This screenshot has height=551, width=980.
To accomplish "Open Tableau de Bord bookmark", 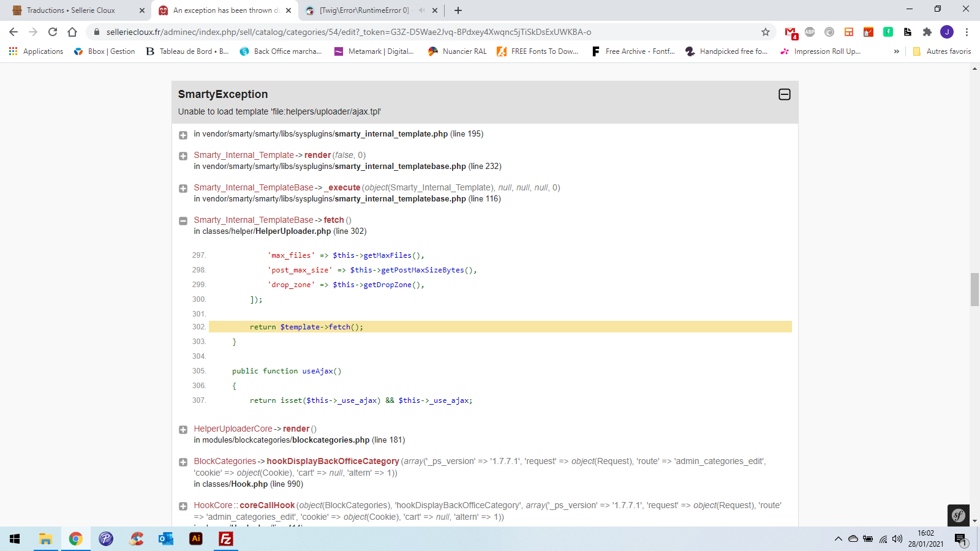I will [187, 51].
